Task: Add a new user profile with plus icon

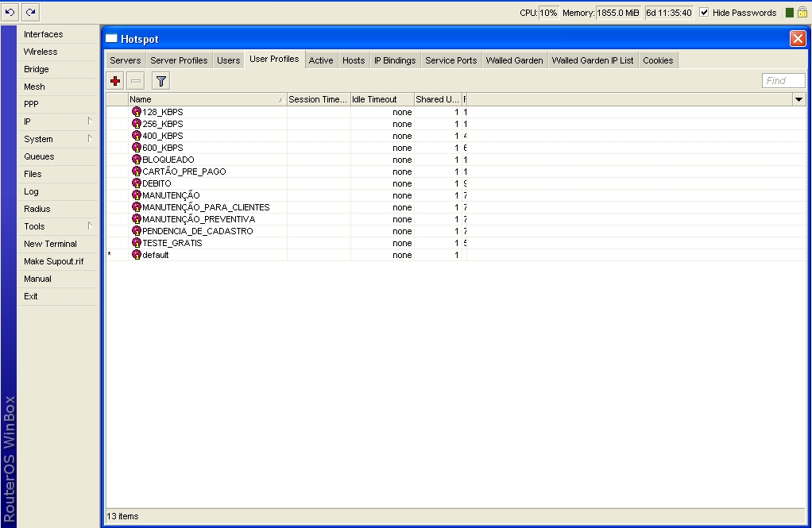Action: point(115,81)
